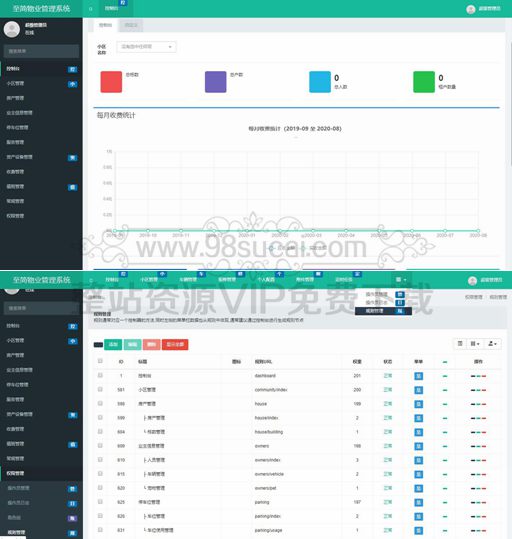Open the columns dropdown in lower toolbar
Screen dimensions: 512x539
pos(475,344)
